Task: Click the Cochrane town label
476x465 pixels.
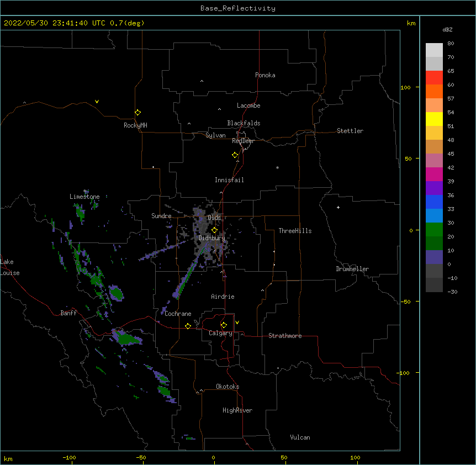Action: (x=178, y=314)
